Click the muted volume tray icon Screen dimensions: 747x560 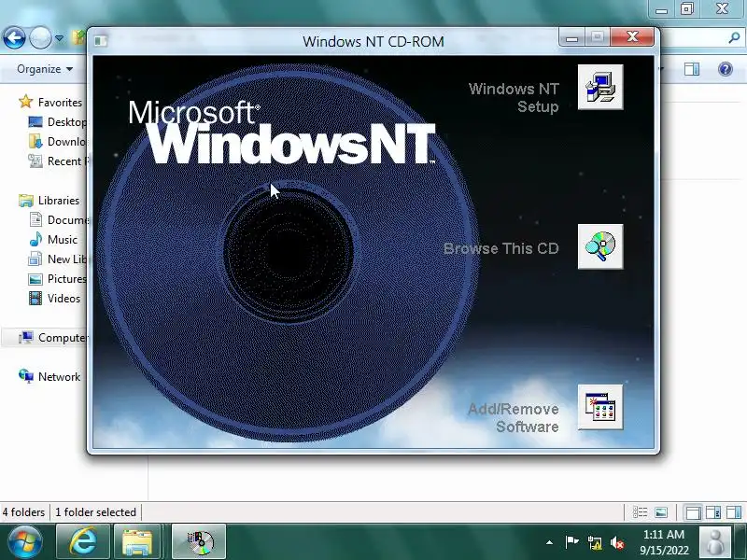[617, 542]
